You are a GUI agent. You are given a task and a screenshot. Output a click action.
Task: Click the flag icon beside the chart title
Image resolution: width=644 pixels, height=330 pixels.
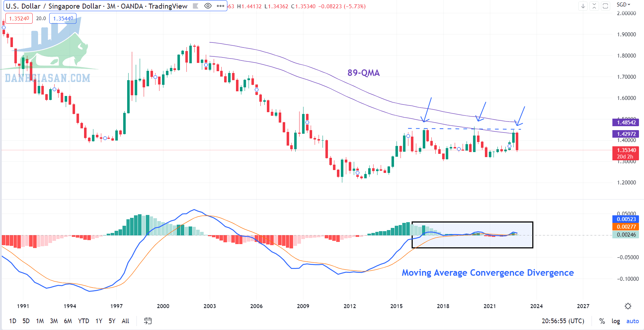pos(196,6)
